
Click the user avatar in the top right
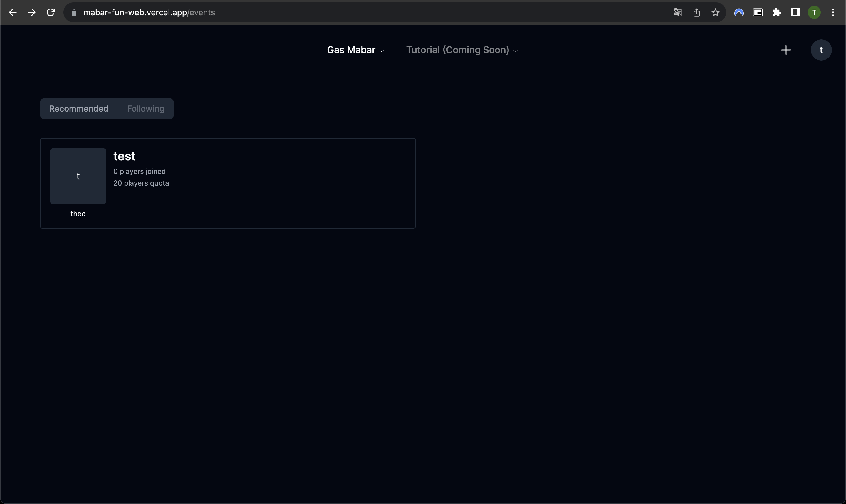click(821, 50)
